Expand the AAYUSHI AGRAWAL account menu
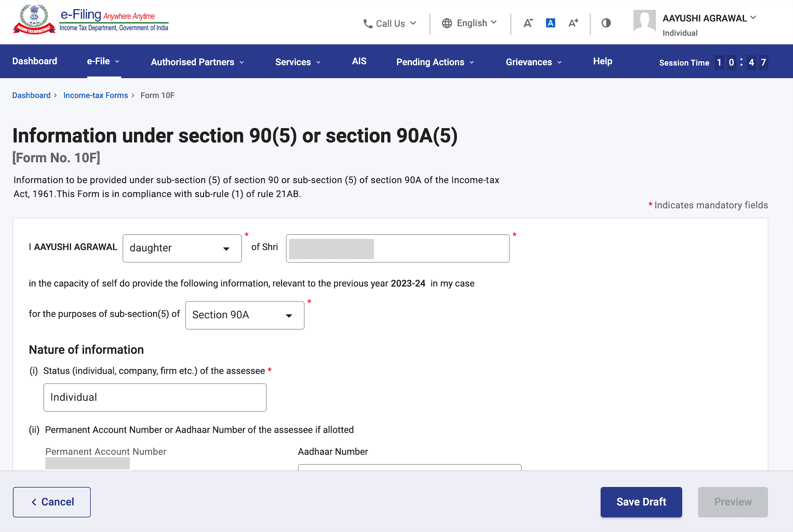793x532 pixels. 709,18
